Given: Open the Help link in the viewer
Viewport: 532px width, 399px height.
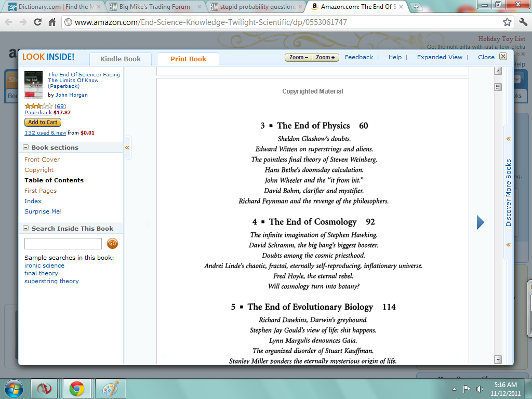Looking at the screenshot, I should [x=395, y=57].
